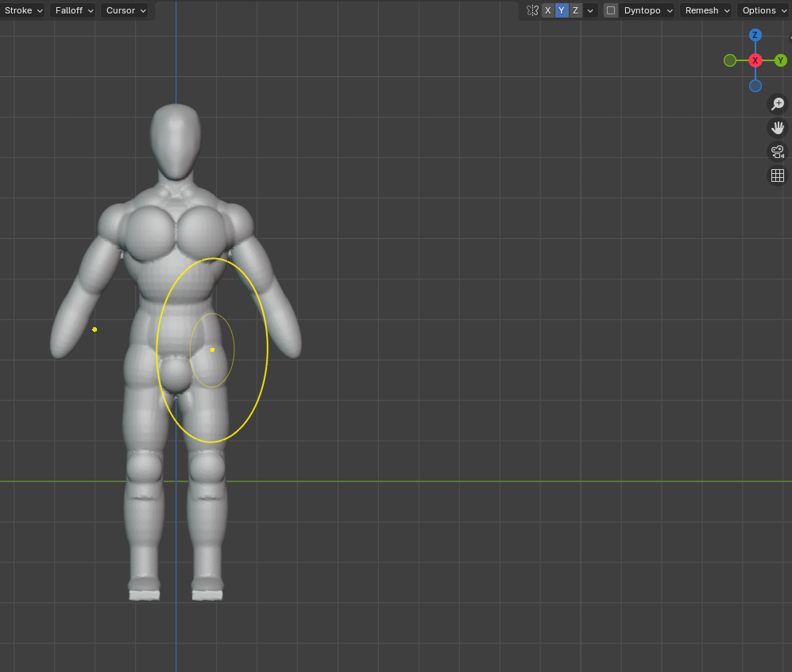Click the red X axis gizmo ball

755,60
